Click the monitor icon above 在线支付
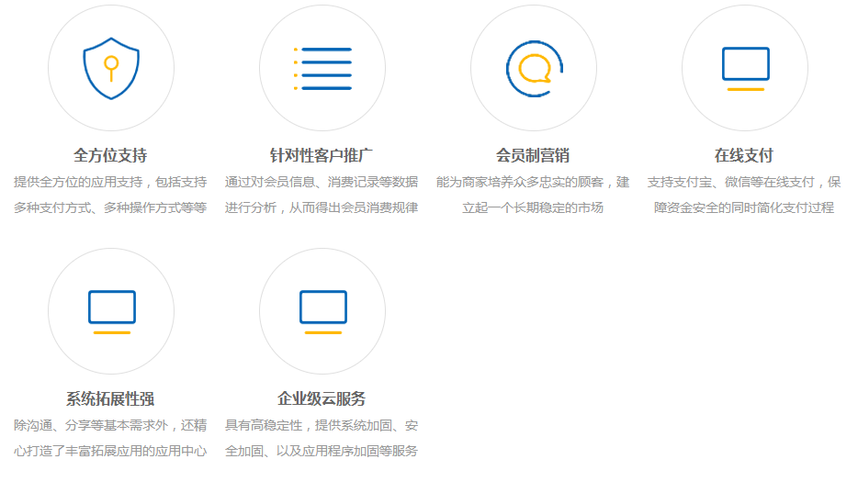 point(745,68)
